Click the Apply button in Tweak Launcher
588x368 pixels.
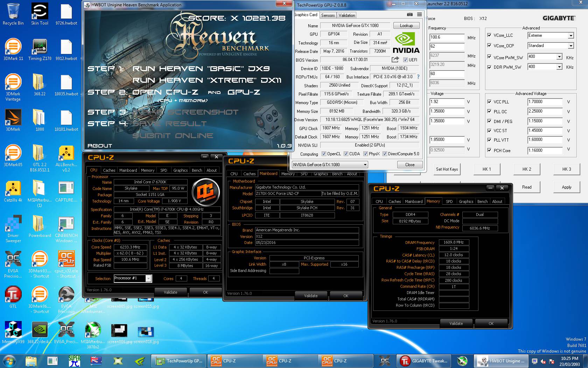click(566, 187)
